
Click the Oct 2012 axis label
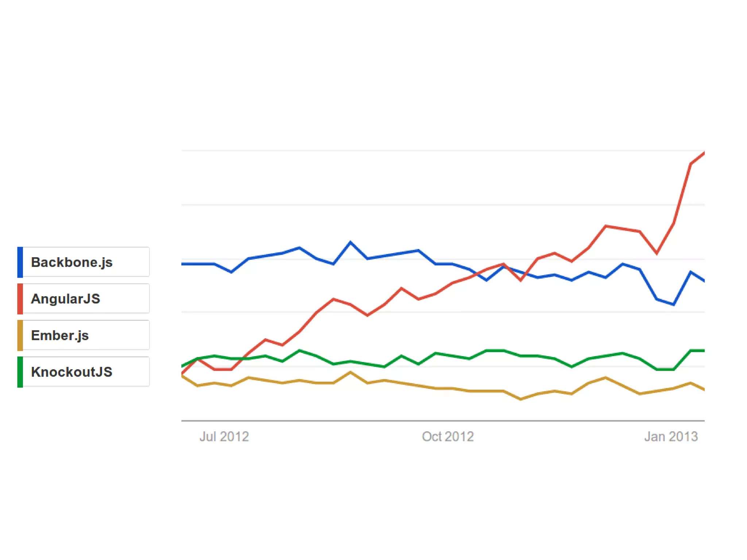point(448,436)
